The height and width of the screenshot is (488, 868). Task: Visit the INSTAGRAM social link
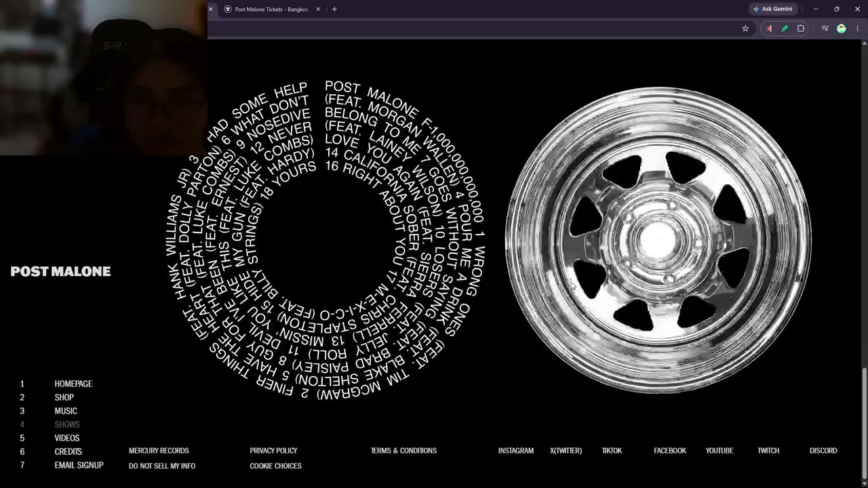tap(516, 451)
